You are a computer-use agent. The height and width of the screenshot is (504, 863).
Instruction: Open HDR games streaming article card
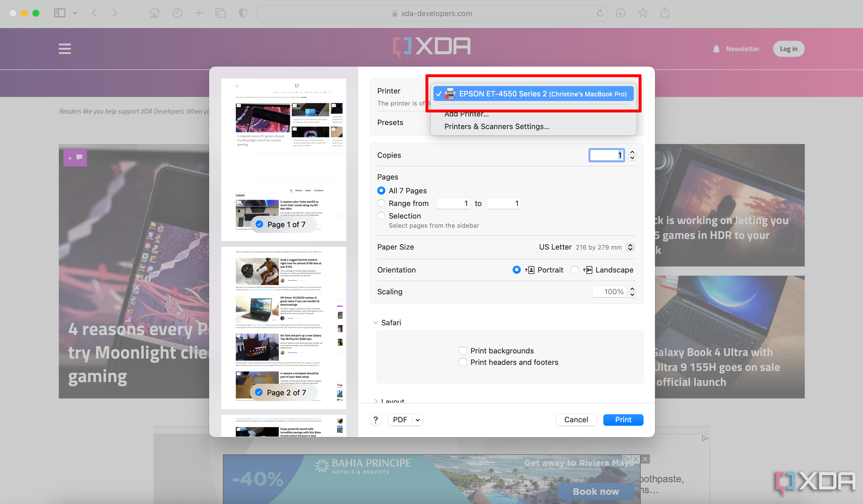729,205
